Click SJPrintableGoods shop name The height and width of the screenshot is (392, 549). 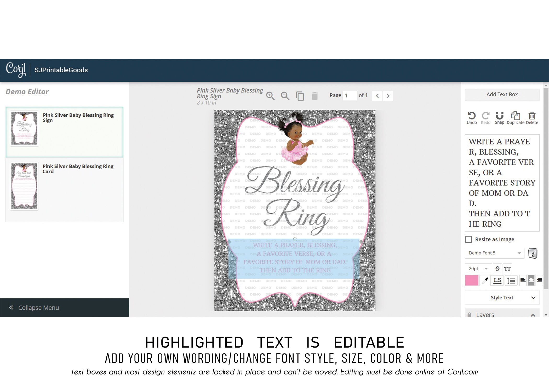pos(61,70)
